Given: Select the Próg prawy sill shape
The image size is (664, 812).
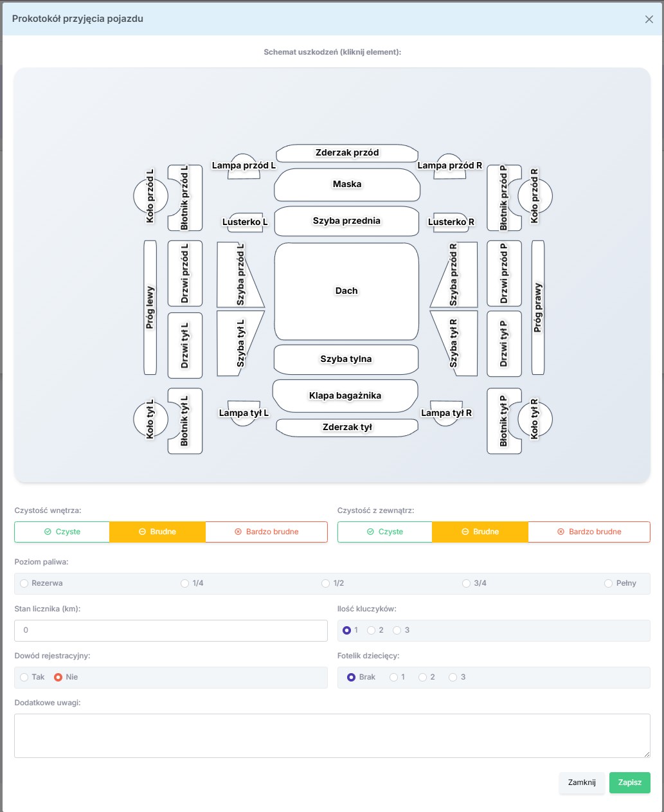Looking at the screenshot, I should [x=538, y=307].
